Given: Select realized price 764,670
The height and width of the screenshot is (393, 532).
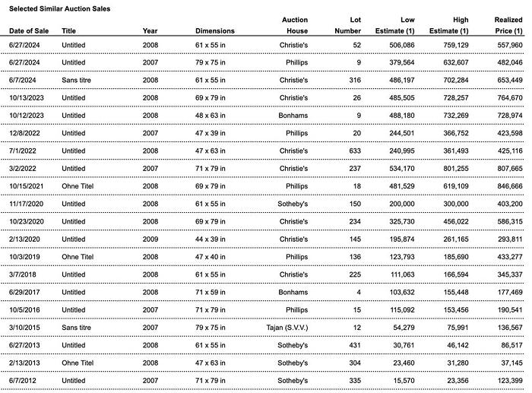Looking at the screenshot, I should [x=510, y=98].
